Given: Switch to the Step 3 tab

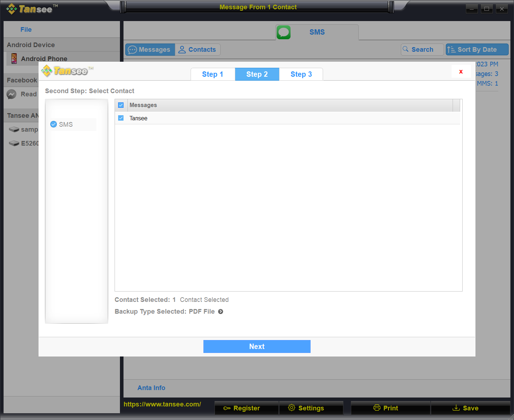Looking at the screenshot, I should tap(301, 74).
